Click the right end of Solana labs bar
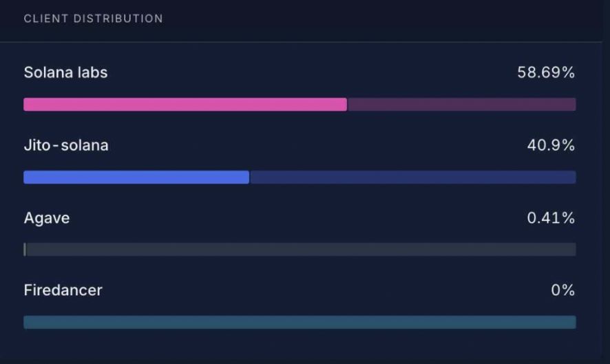Image resolution: width=610 pixels, height=364 pixels. pyautogui.click(x=573, y=104)
